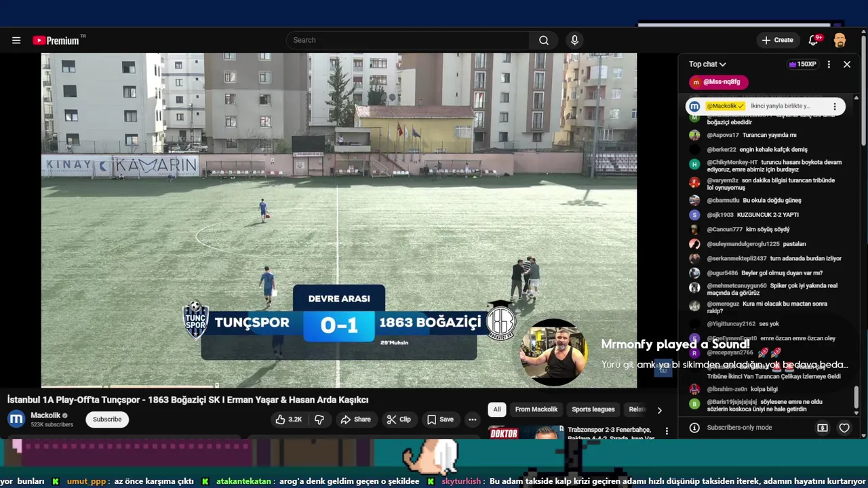Open the @Mss-nq8fg pinned chat chip

[719, 82]
